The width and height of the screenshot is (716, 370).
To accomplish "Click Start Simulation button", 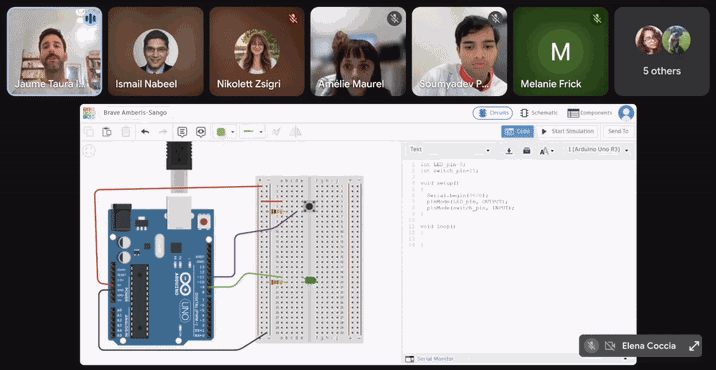I will (x=568, y=132).
